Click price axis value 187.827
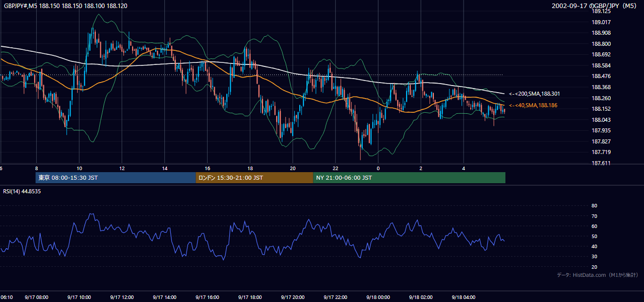Screen dimensions: 644x302 [x=601, y=141]
